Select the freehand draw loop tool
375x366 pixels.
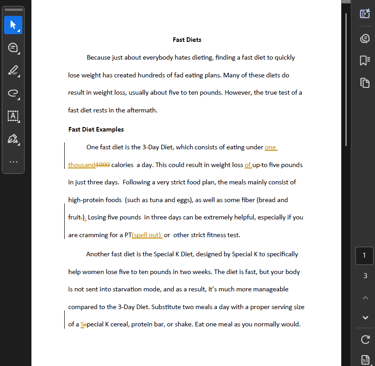(x=13, y=93)
